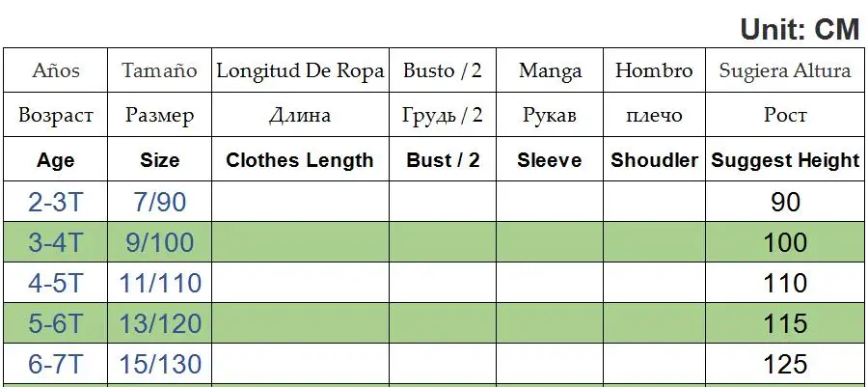Click the "Unit: CM" label
Viewport: 868px width, 387px height.
(x=800, y=29)
